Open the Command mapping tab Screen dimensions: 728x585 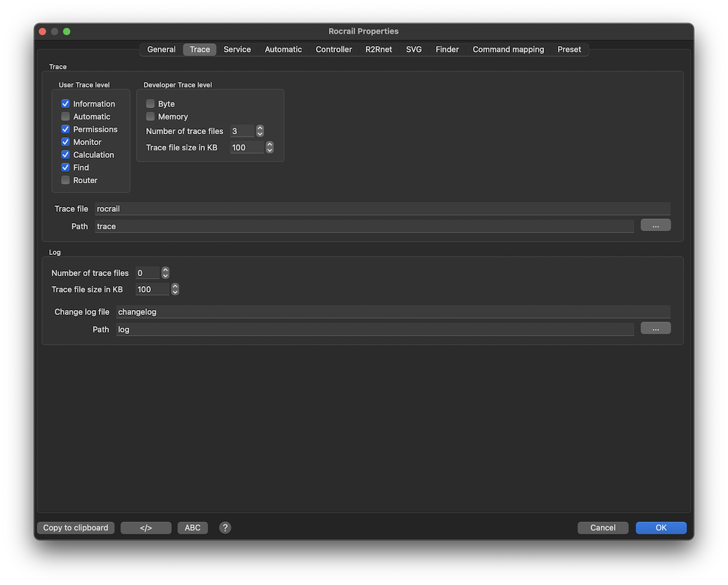[x=508, y=50]
